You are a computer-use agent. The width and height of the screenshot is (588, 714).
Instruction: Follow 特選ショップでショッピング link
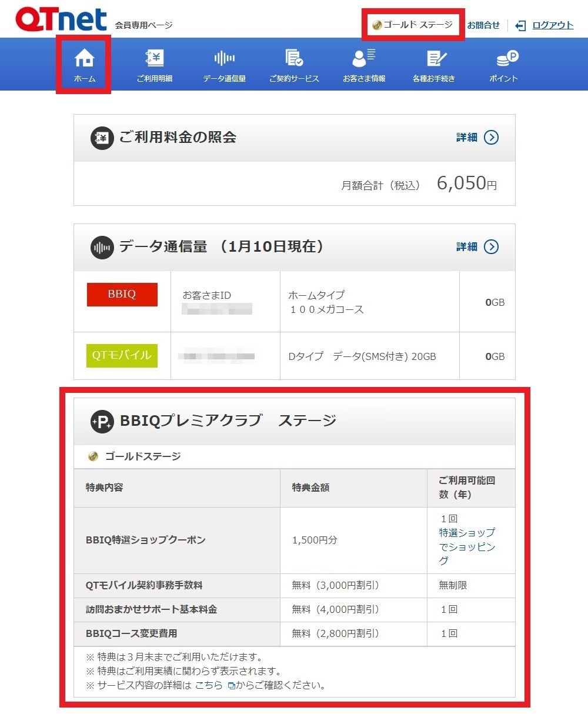(x=467, y=547)
